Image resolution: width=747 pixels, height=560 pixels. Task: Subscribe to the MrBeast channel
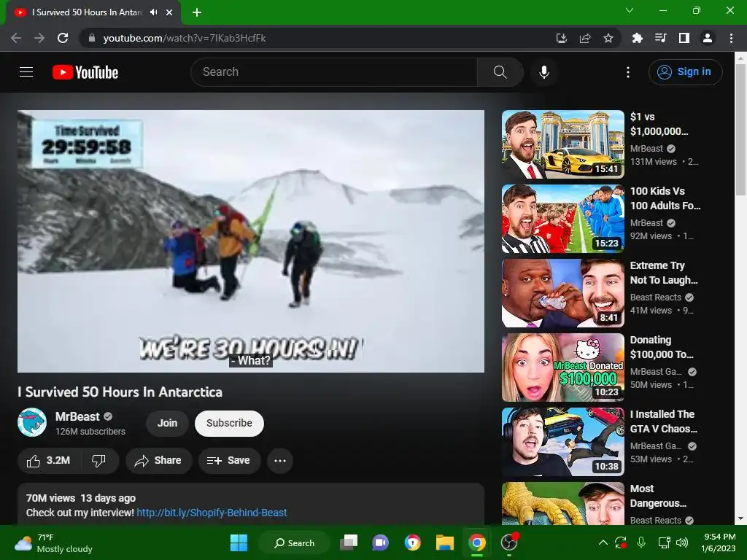pyautogui.click(x=229, y=424)
